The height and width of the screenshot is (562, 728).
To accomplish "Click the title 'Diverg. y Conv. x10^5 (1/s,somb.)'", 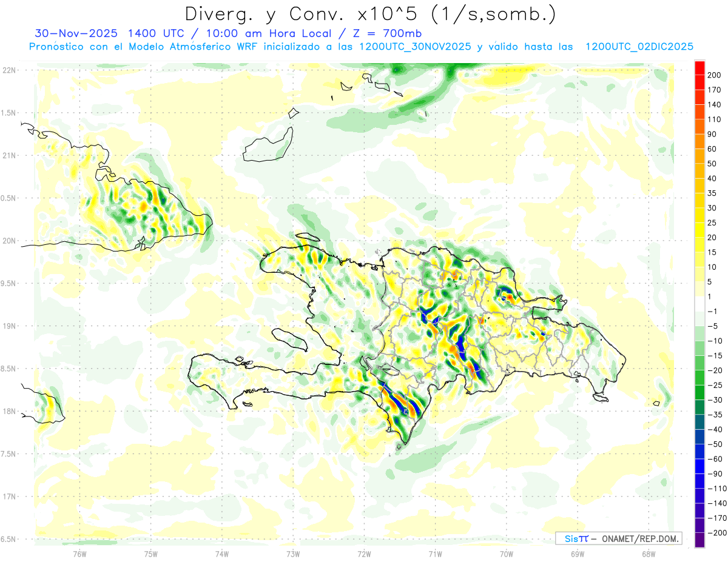I will pos(370,14).
